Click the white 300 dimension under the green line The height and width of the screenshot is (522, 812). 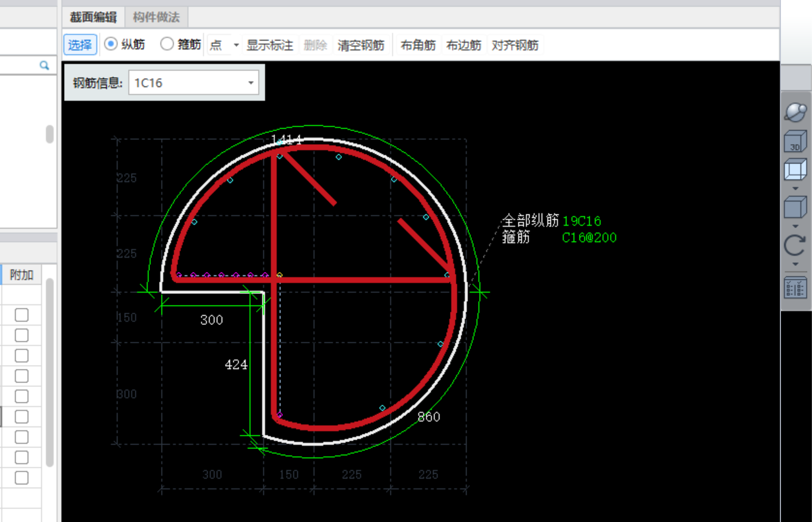(x=211, y=320)
